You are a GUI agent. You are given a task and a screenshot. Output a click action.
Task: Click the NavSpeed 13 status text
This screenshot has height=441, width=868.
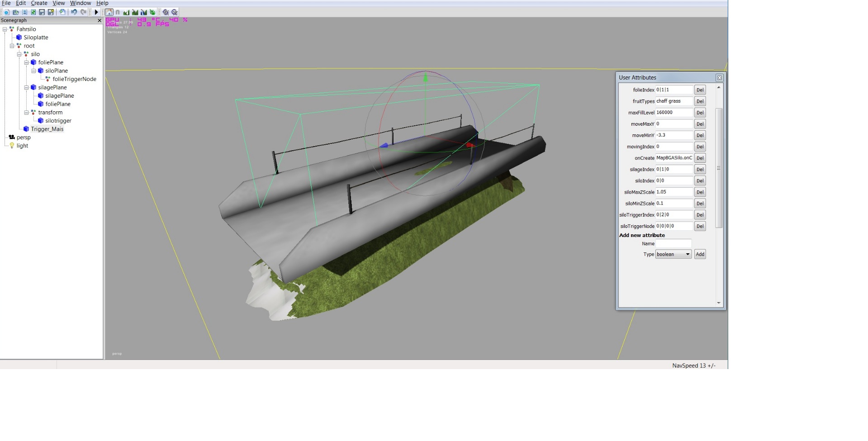tap(694, 365)
